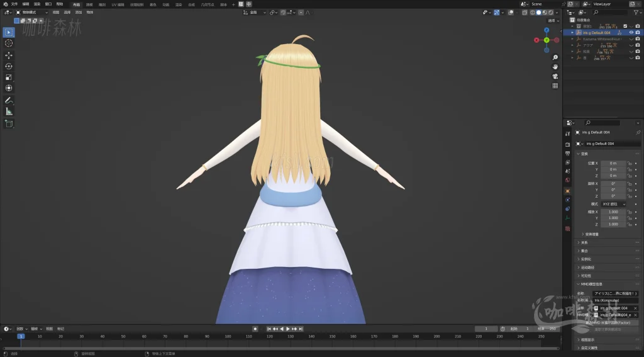This screenshot has width=644, height=357.
Task: Click the blue Z axis on gizmo
Action: click(547, 30)
